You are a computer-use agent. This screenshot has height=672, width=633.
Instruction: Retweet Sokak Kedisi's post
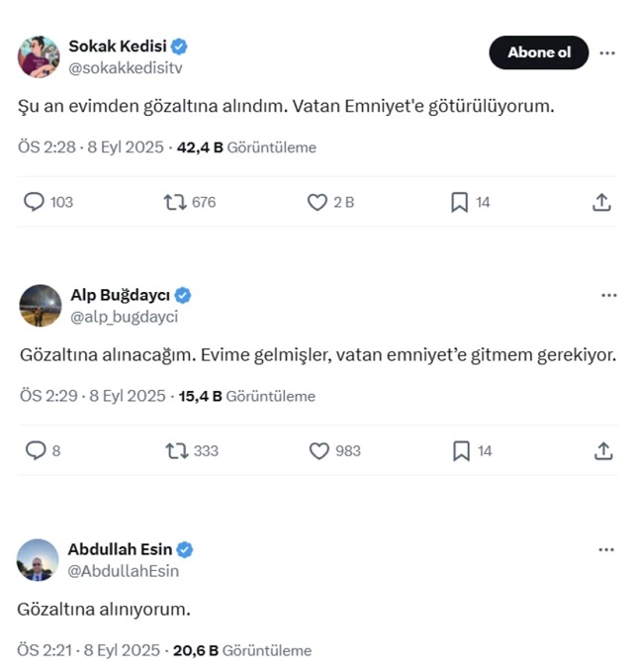click(174, 202)
